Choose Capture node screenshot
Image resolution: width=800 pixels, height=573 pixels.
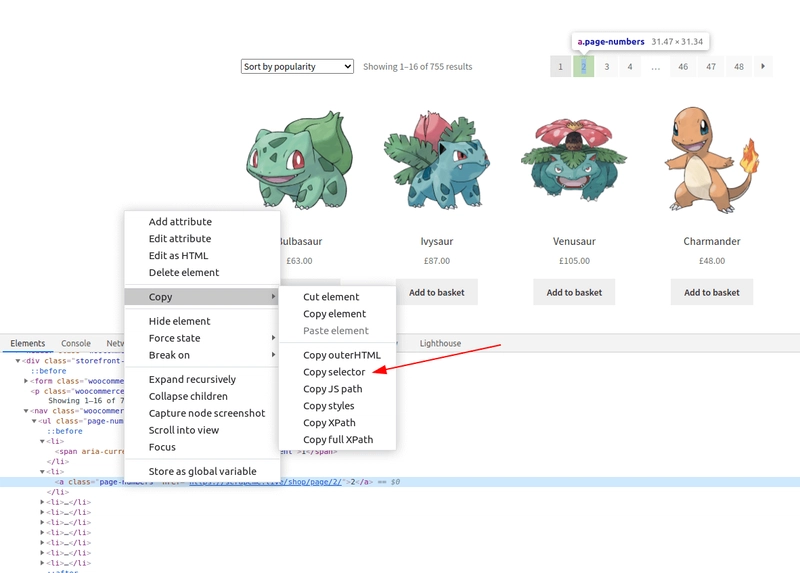click(202, 413)
